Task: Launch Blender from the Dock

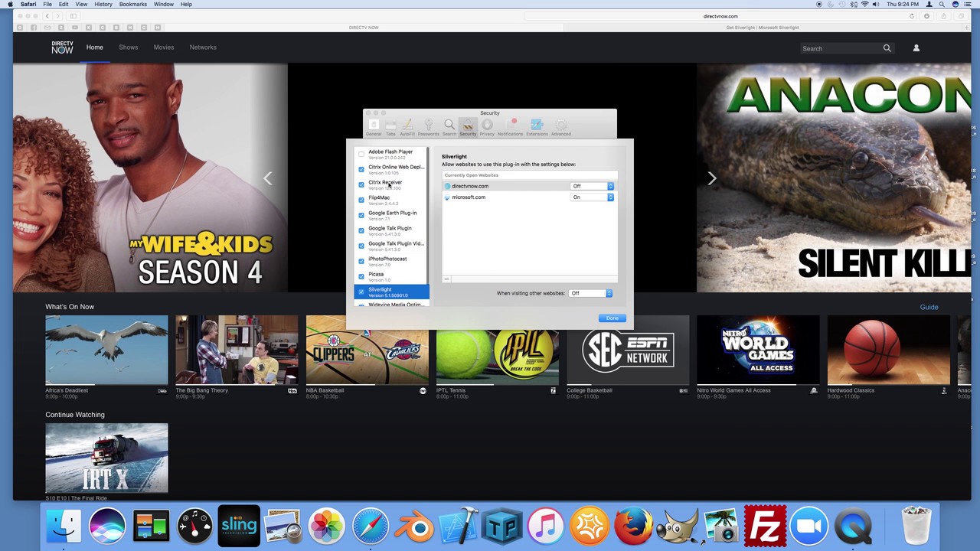Action: point(414,527)
